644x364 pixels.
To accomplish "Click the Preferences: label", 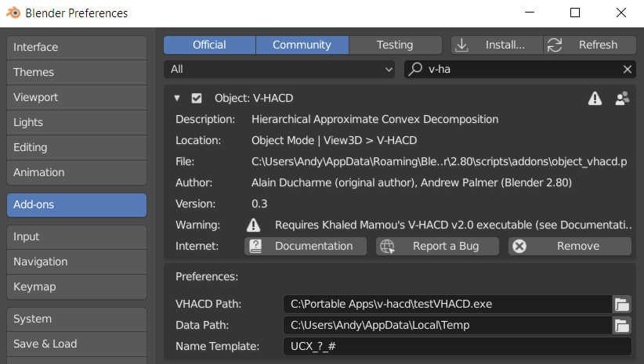I will pos(207,276).
